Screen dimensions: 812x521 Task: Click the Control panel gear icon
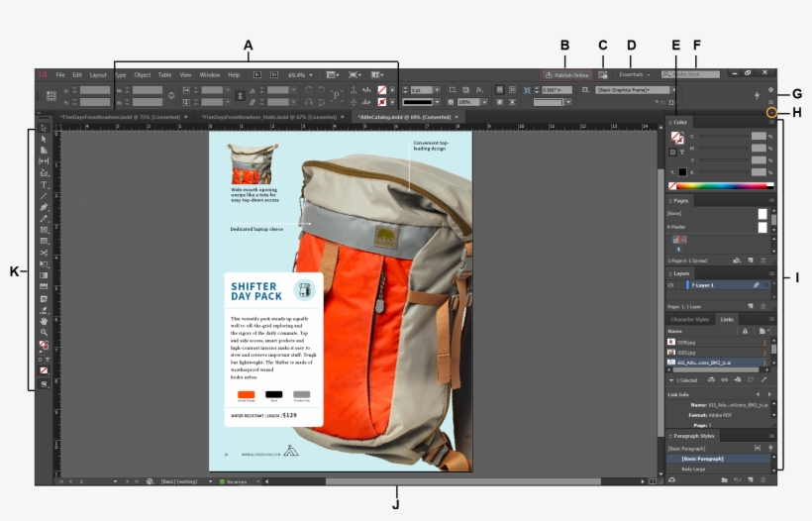(x=770, y=90)
